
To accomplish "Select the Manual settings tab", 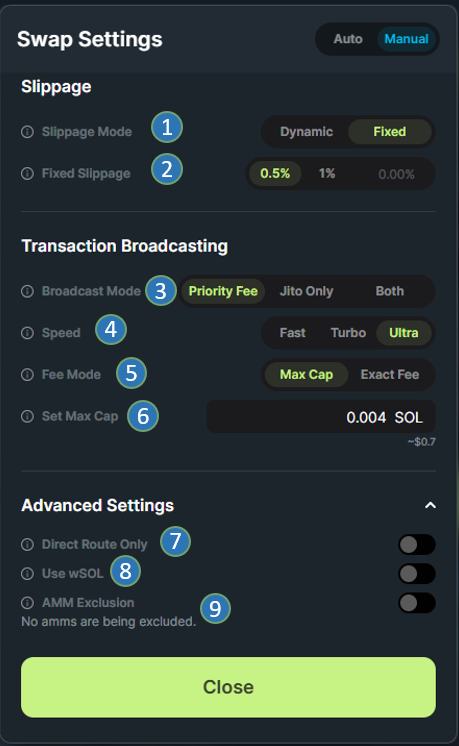I will click(x=407, y=39).
